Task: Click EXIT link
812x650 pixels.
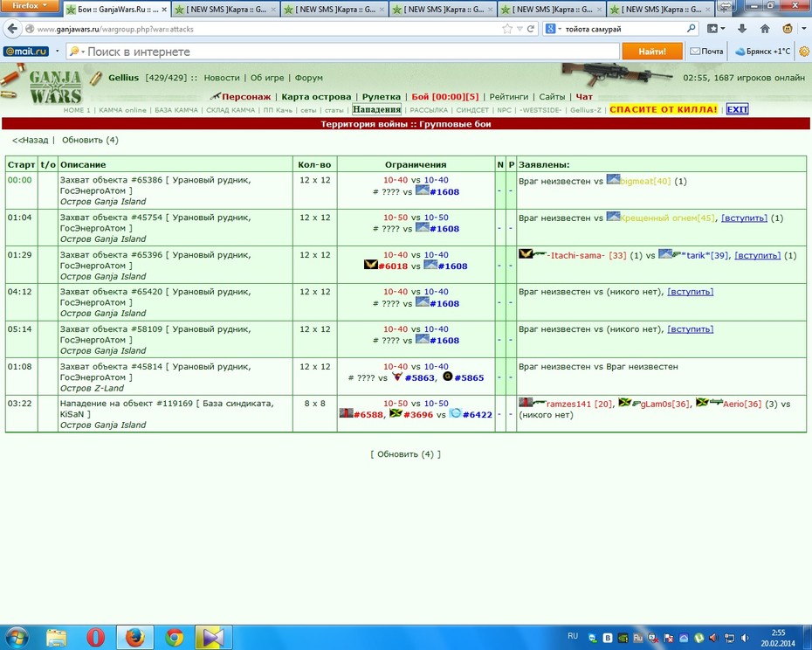Action: click(738, 109)
